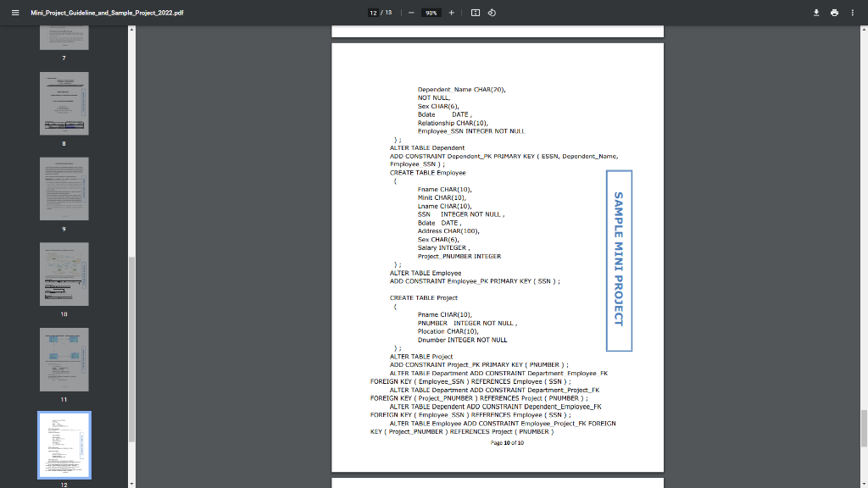Select the page 8 thumbnail
This screenshot has width=868, height=488.
click(x=64, y=103)
